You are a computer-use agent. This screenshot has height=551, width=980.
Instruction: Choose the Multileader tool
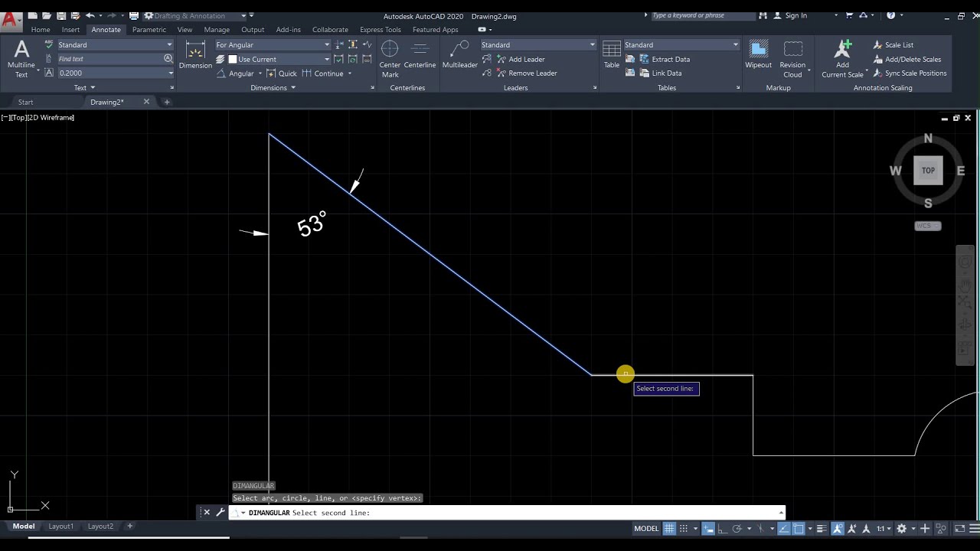(460, 55)
